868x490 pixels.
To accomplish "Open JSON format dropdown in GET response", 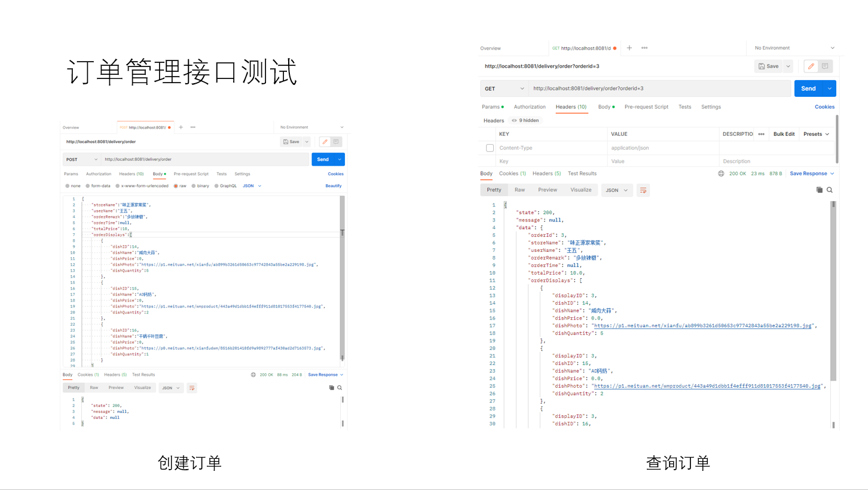I will [x=617, y=190].
